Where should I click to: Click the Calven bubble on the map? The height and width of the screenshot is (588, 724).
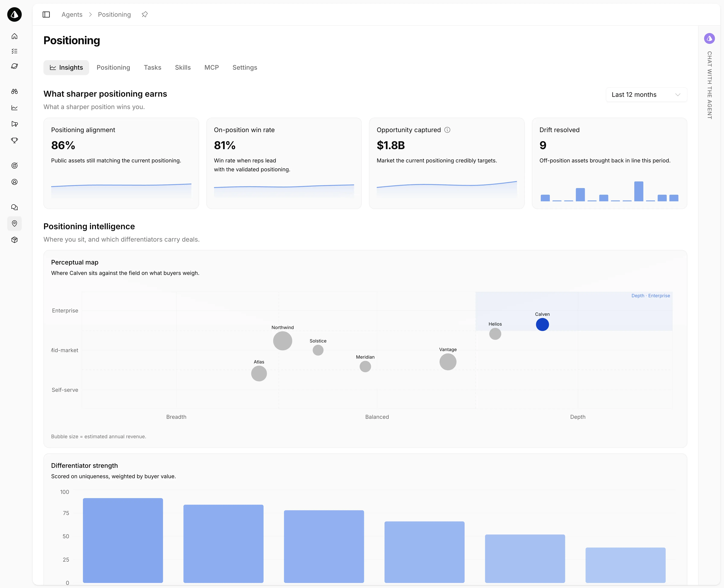coord(542,325)
